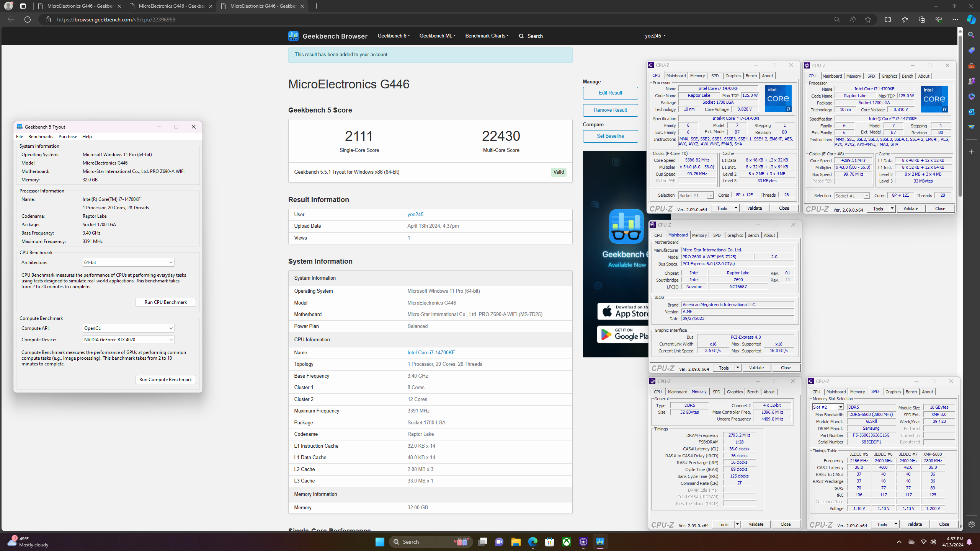Open the read aloud icon in address bar
The height and width of the screenshot is (551, 980).
click(x=853, y=20)
